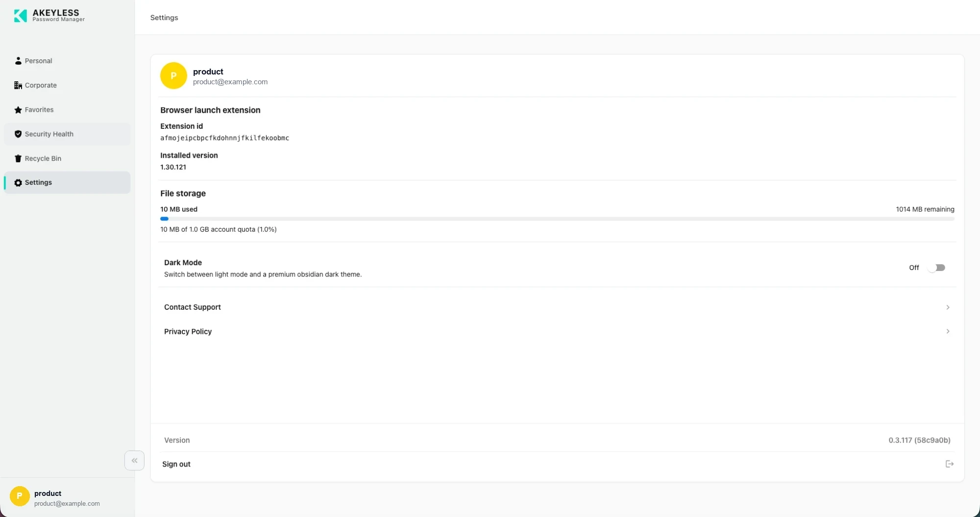Open Security Health page
This screenshot has height=517, width=980.
pos(67,134)
